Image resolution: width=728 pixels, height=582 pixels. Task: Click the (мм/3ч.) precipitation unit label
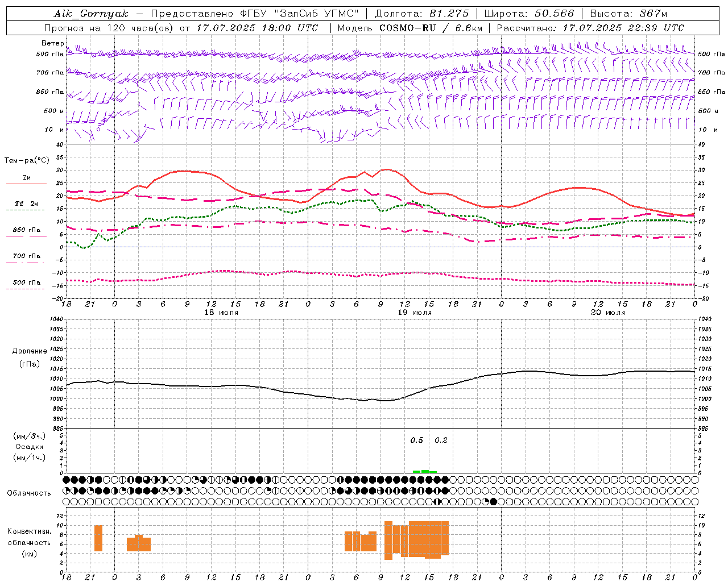[x=30, y=436]
